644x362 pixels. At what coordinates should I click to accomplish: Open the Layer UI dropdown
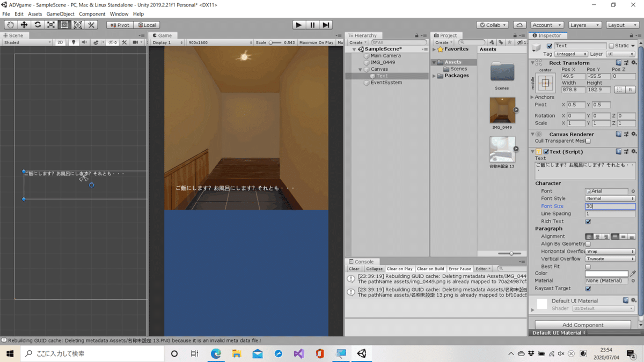[620, 54]
